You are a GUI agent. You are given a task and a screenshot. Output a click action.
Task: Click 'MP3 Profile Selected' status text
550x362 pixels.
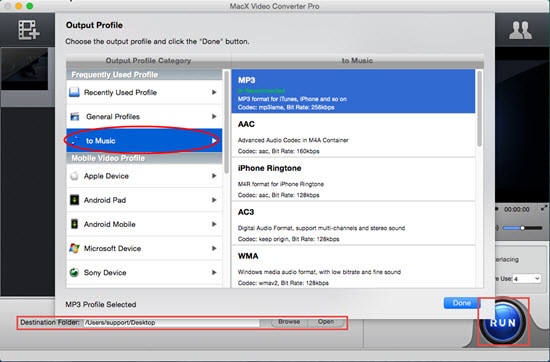coord(101,304)
